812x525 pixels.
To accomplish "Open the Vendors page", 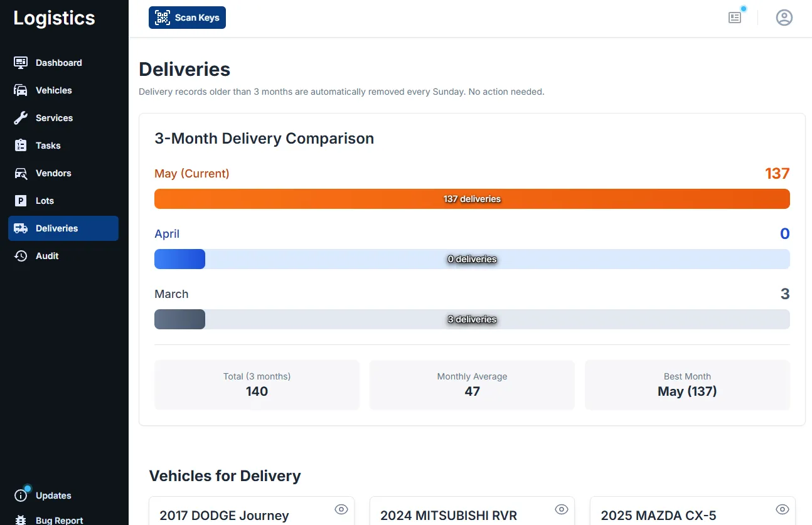I will (x=63, y=173).
